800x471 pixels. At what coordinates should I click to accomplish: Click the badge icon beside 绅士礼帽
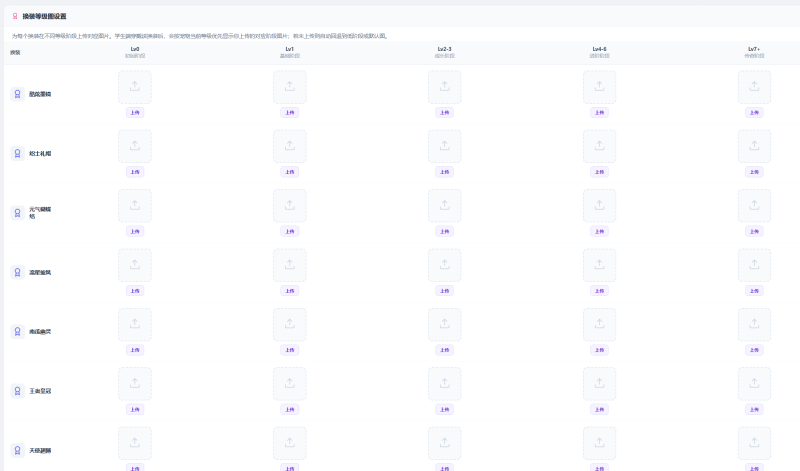point(17,153)
